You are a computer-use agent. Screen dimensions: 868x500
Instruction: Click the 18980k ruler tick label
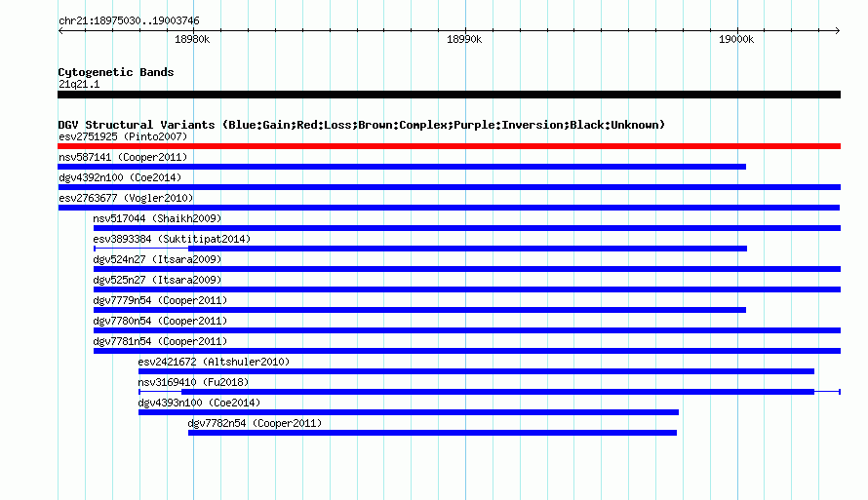pyautogui.click(x=192, y=39)
